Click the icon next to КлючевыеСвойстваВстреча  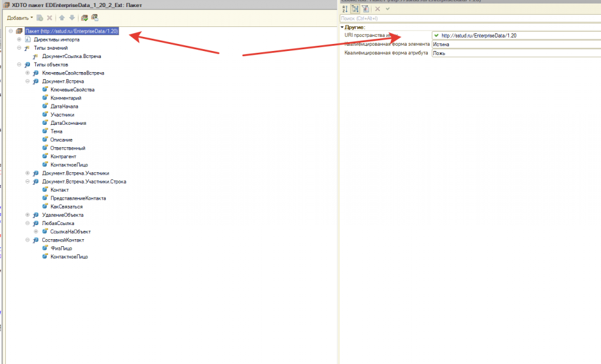tap(36, 73)
